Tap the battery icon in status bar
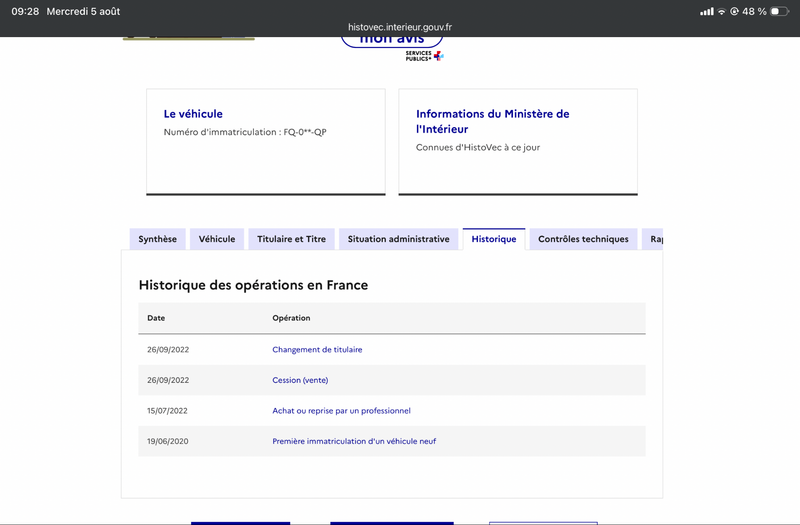This screenshot has width=800, height=525. coord(779,11)
